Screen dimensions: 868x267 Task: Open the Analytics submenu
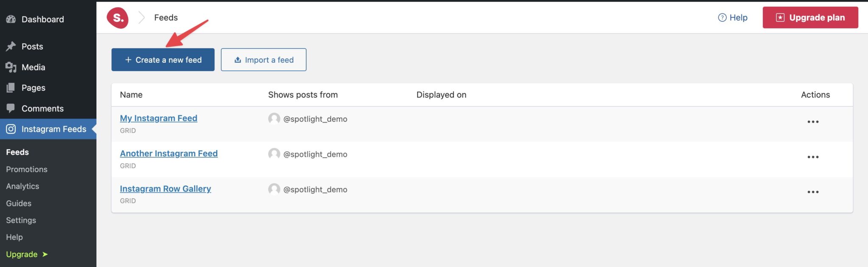tap(22, 186)
